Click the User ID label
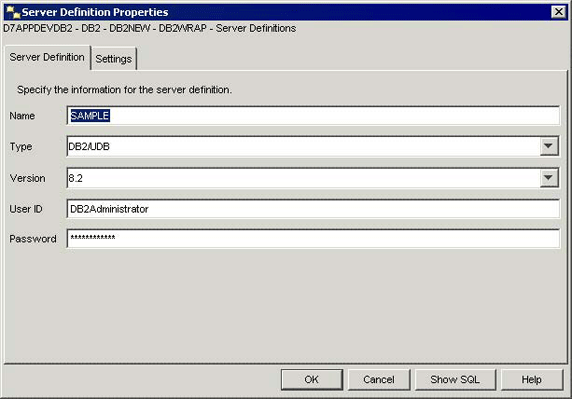Screen dimensions: 572x399 pyautogui.click(x=26, y=209)
